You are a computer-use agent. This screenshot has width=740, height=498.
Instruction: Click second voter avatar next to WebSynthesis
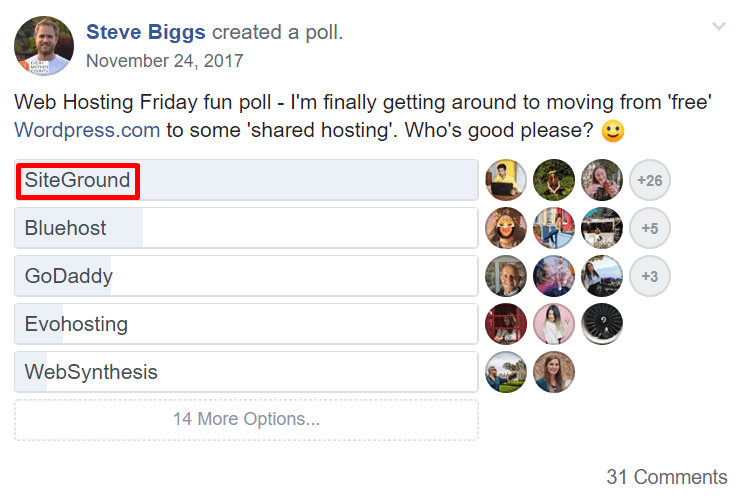(554, 372)
